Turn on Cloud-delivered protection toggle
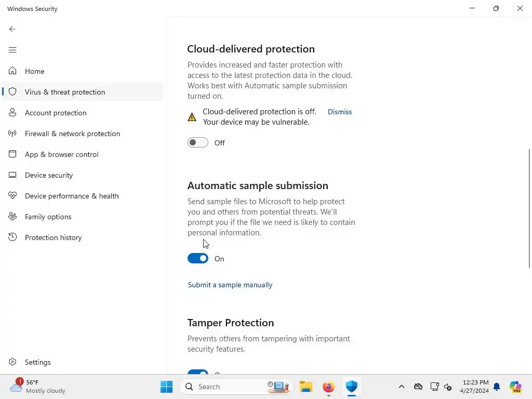The width and height of the screenshot is (532, 399). pyautogui.click(x=198, y=142)
